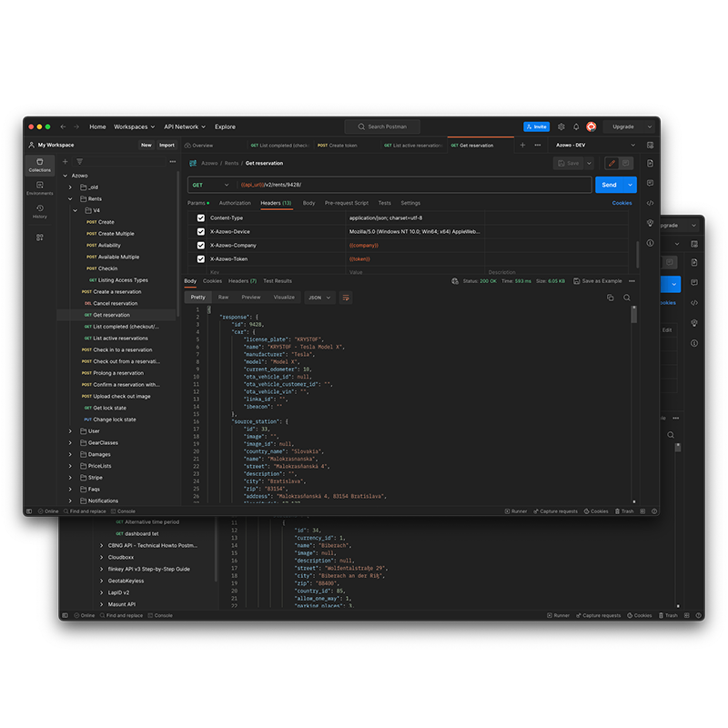Viewport: 728px width, 728px height.
Task: Open help icon in front window status bar
Action: 654,511
